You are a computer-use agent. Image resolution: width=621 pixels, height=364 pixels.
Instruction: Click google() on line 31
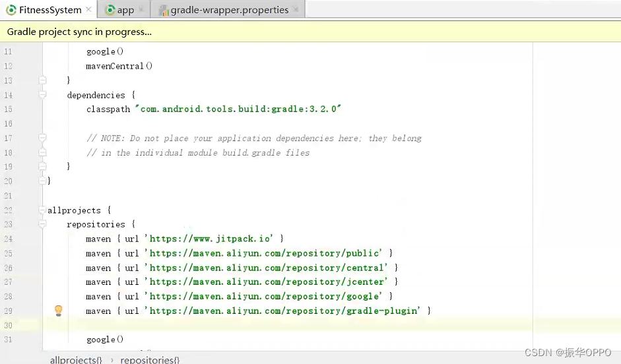tap(105, 340)
